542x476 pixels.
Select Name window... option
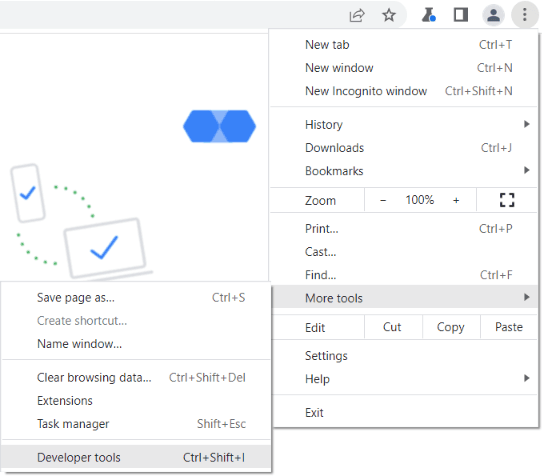click(x=136, y=344)
